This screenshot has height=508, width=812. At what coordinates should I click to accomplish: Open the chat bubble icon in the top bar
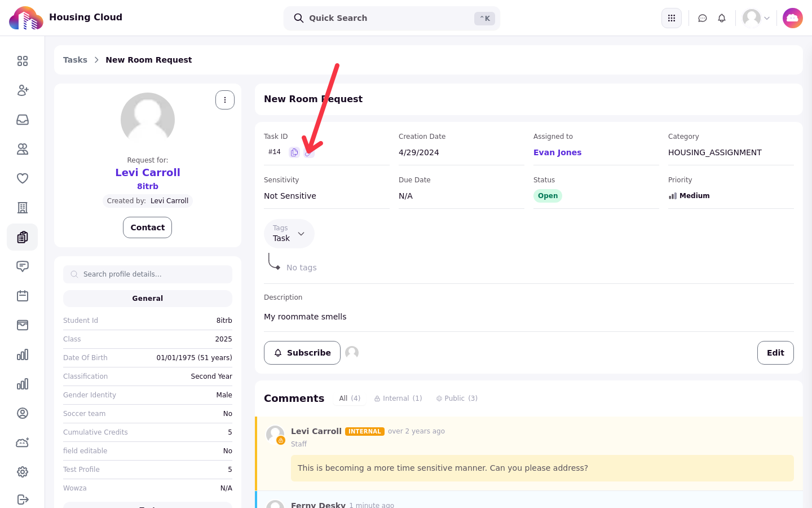pos(703,18)
